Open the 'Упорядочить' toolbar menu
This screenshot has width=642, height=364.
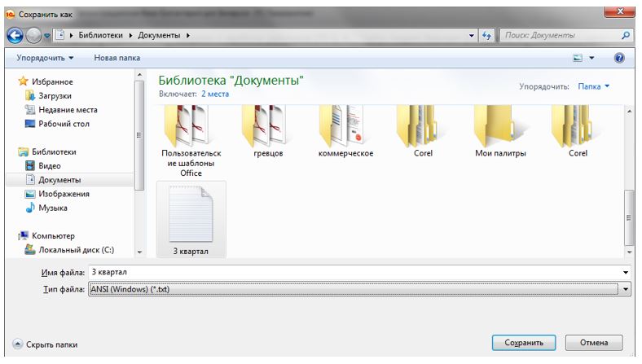[x=45, y=58]
